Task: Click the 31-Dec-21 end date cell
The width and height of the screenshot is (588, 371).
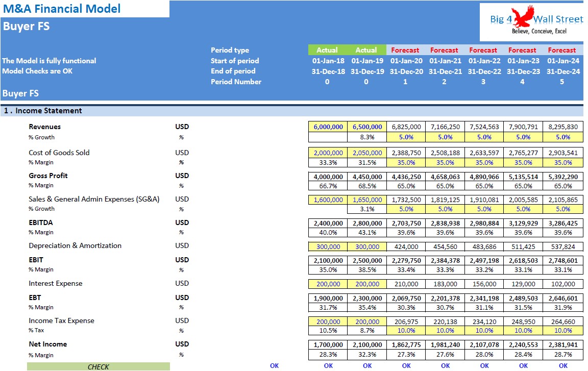Action: (x=445, y=71)
